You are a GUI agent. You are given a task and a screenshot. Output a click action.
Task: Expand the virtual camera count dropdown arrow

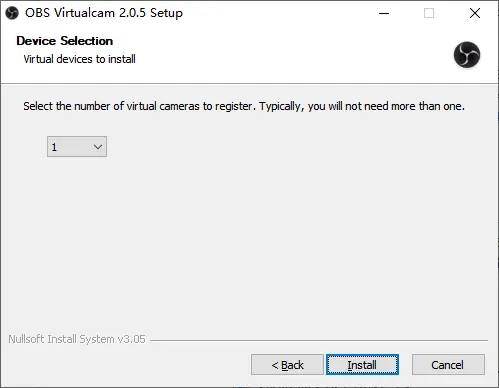coord(98,147)
